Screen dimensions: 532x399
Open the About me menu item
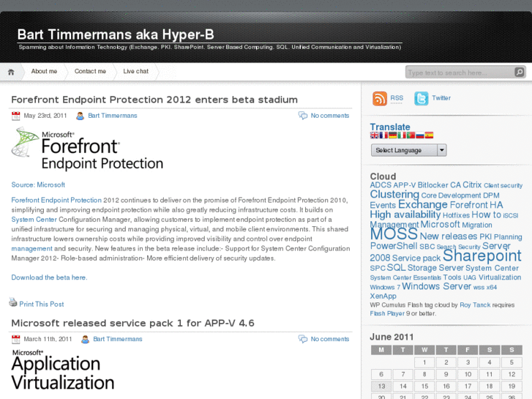(44, 71)
